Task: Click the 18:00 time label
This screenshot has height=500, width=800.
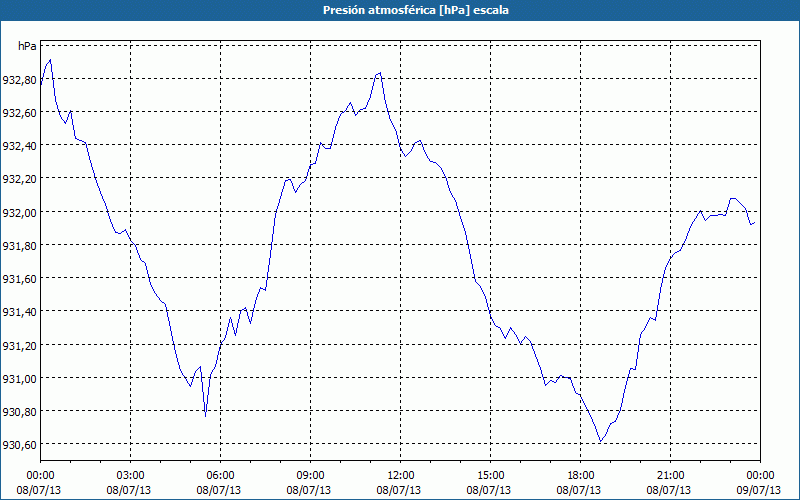Action: (581, 476)
